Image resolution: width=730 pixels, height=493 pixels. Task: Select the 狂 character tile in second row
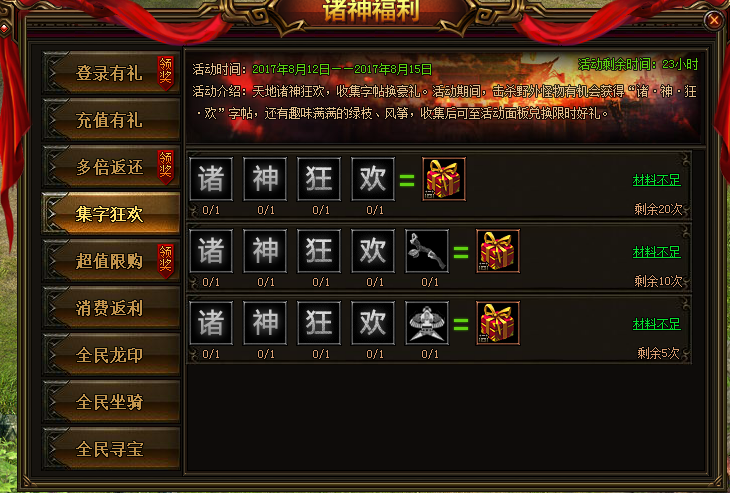(x=319, y=251)
